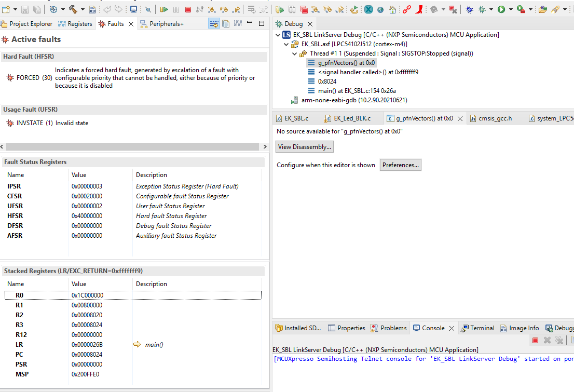Image resolution: width=574 pixels, height=392 pixels.
Task: Suspend the running program
Action: point(176,9)
